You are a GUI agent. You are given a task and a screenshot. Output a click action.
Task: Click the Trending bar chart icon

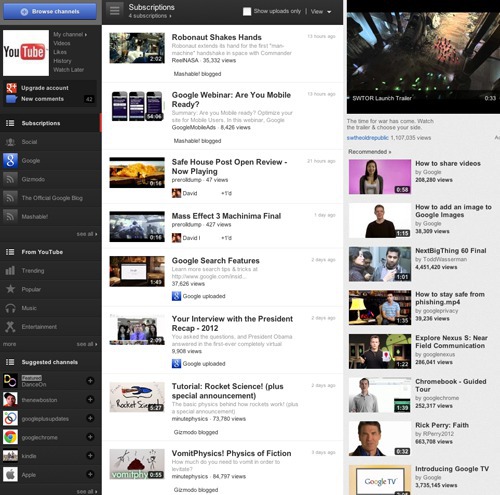(x=10, y=270)
